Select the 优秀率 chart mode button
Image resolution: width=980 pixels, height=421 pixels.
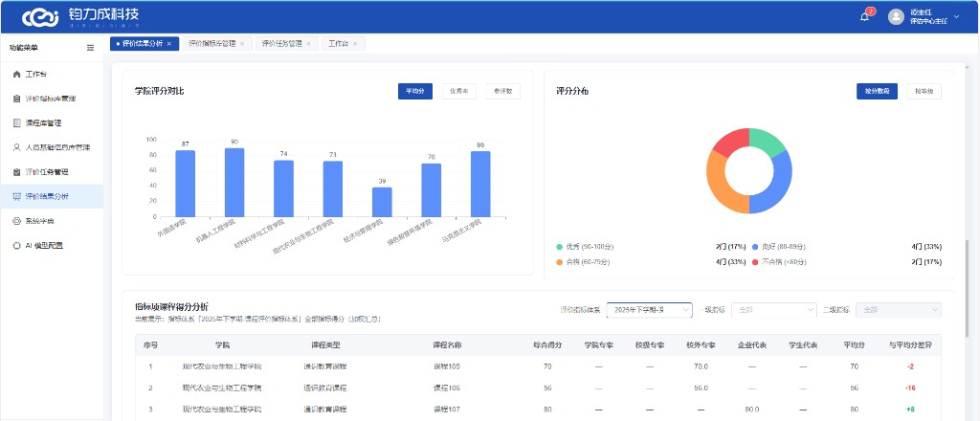[x=458, y=91]
